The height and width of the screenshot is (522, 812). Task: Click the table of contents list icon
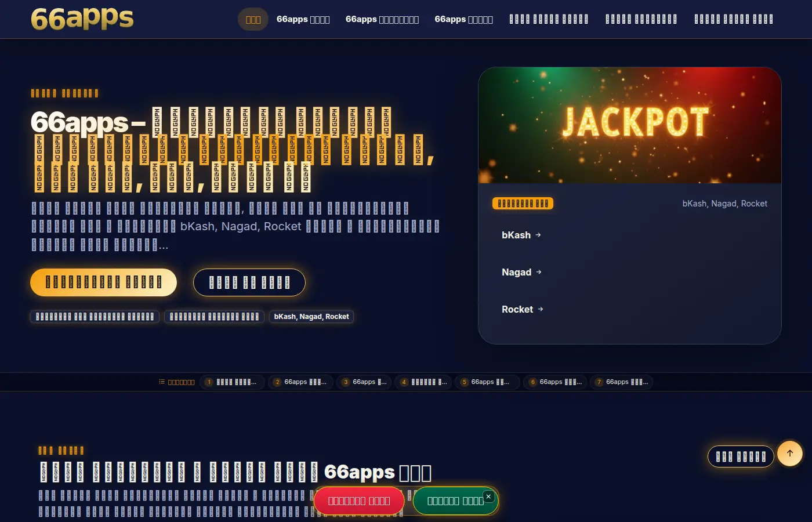(x=162, y=382)
